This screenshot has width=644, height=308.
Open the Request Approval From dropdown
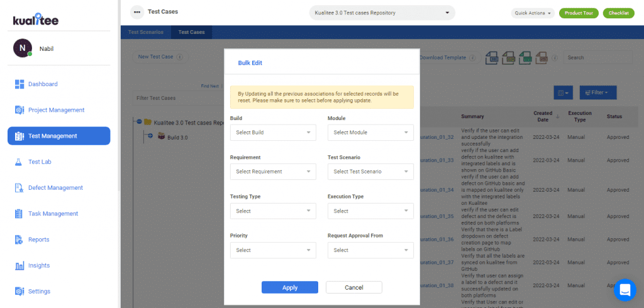(370, 250)
